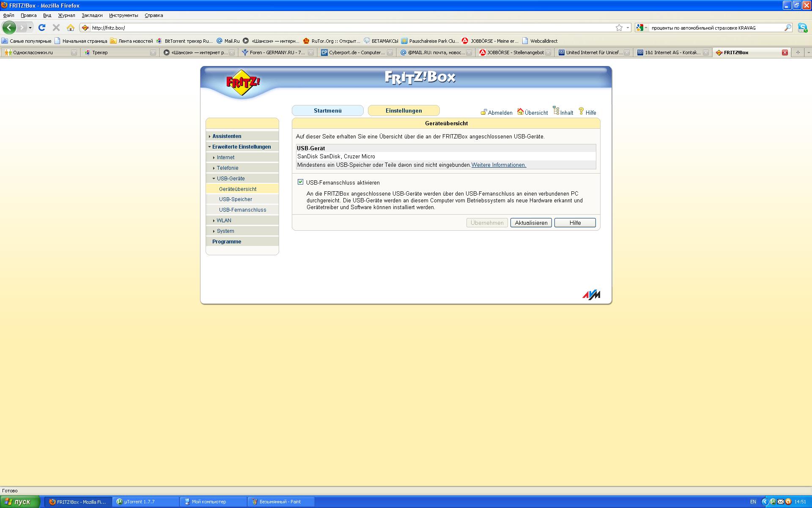Open the Закладки menu
The width and height of the screenshot is (812, 508).
92,15
